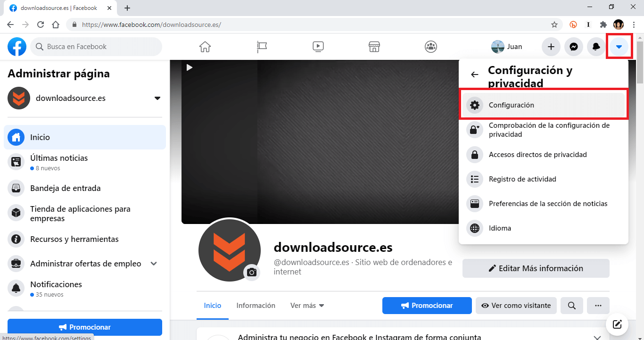
Task: Open the three-dots more options button
Action: pos(598,306)
